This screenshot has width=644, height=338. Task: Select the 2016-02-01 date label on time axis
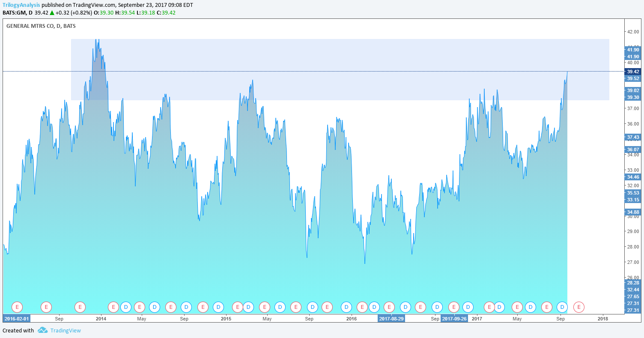(17, 319)
